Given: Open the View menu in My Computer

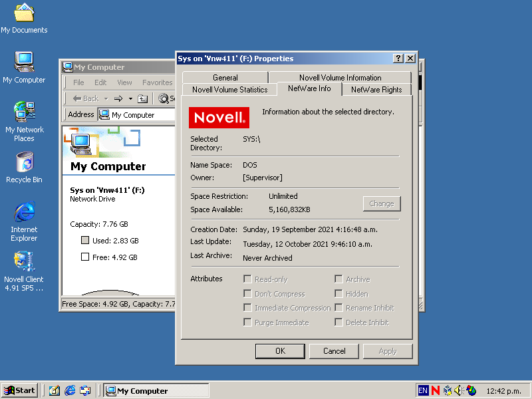Looking at the screenshot, I should [x=124, y=82].
